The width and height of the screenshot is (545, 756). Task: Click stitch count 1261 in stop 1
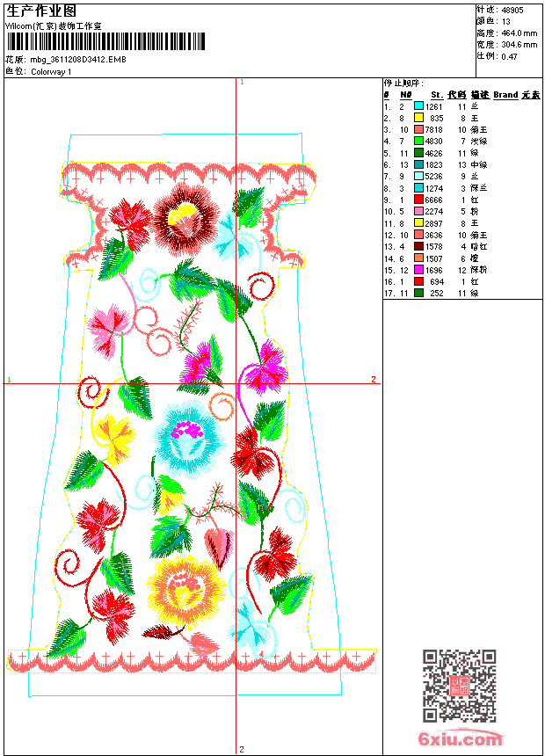(433, 106)
